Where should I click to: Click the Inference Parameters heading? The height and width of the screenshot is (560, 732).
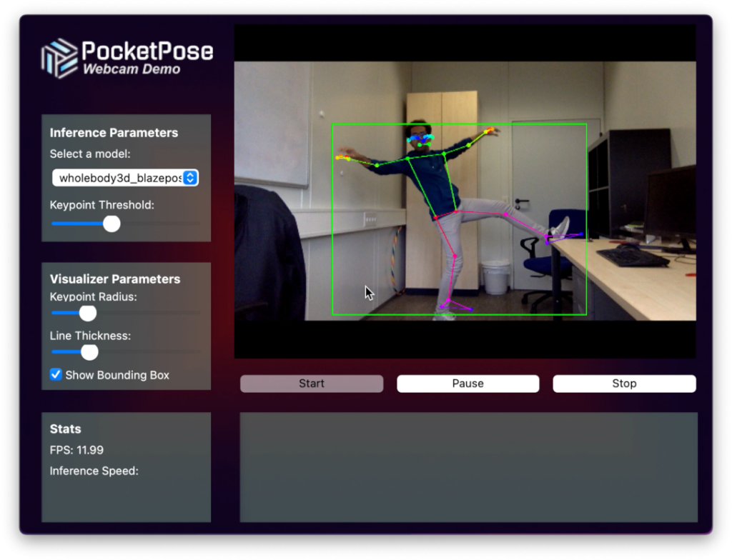click(x=114, y=133)
